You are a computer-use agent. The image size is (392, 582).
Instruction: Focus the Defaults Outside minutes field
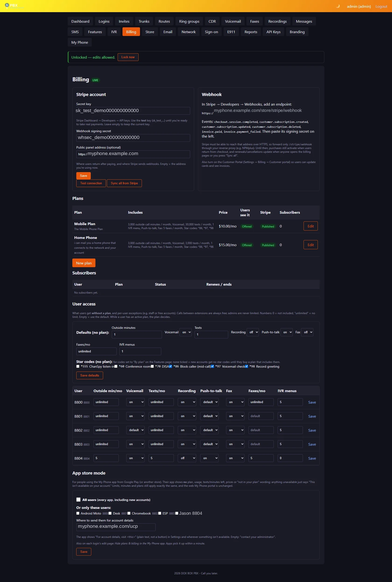click(137, 334)
